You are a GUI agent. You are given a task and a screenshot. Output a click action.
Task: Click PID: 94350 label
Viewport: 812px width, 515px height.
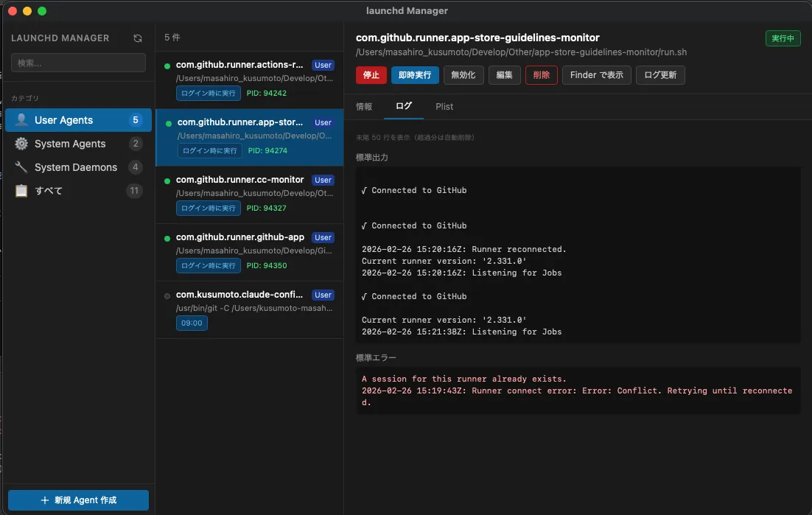(267, 265)
